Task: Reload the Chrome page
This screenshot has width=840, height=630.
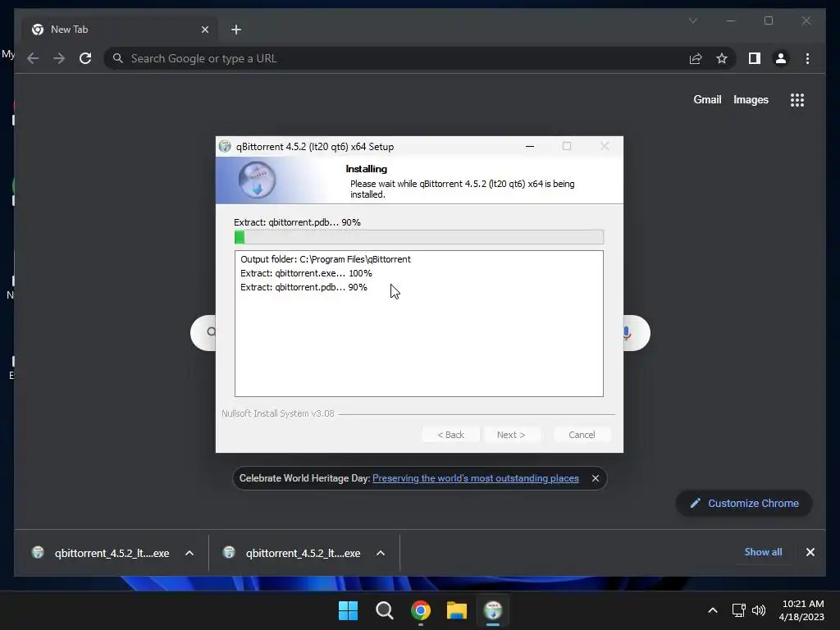Action: coord(85,58)
